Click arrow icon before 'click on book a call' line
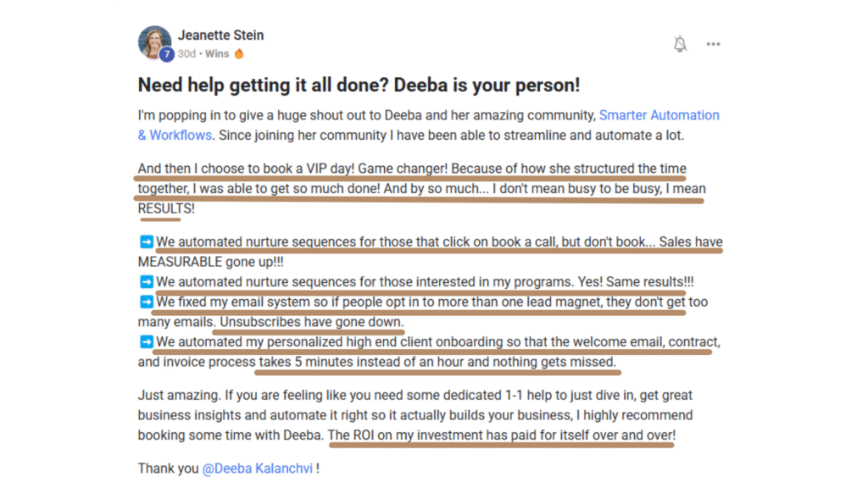Image resolution: width=868 pixels, height=488 pixels. click(x=146, y=241)
